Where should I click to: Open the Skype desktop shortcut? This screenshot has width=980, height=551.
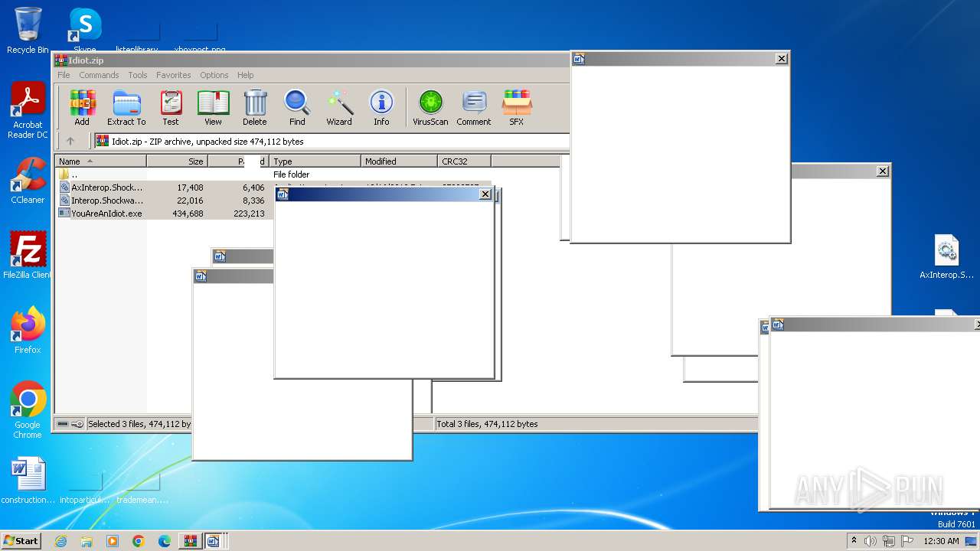tap(85, 31)
